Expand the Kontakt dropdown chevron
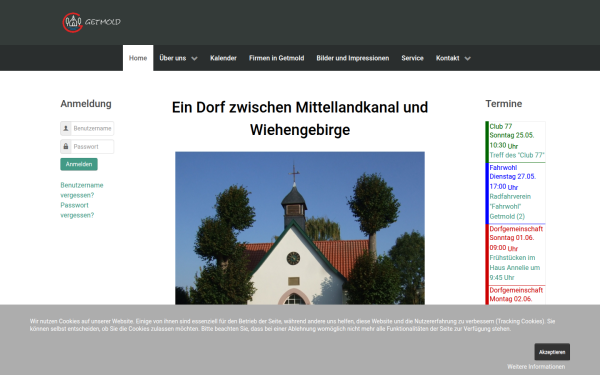 (468, 59)
